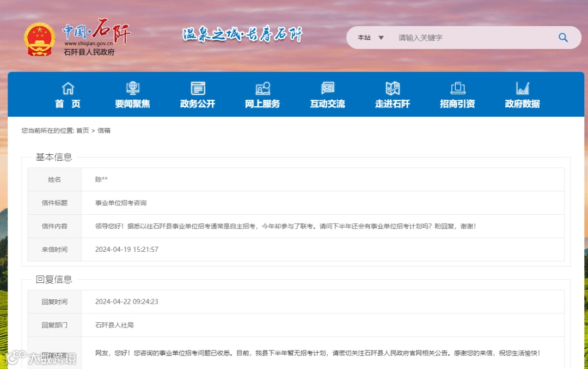
Task: Open the 政务公开 menu item
Action: (x=198, y=104)
